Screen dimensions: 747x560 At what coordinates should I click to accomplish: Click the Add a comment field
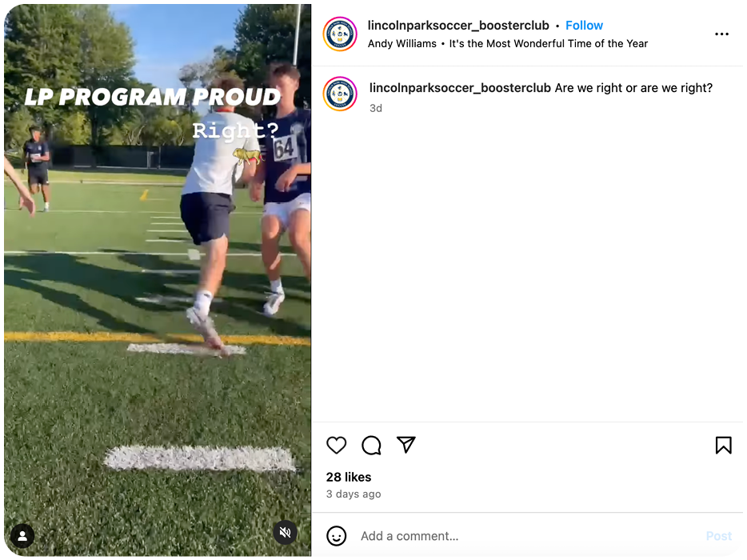[529, 536]
